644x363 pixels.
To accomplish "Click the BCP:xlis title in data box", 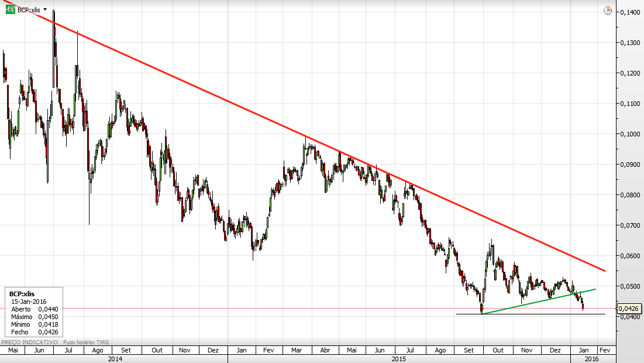I will click(x=22, y=294).
